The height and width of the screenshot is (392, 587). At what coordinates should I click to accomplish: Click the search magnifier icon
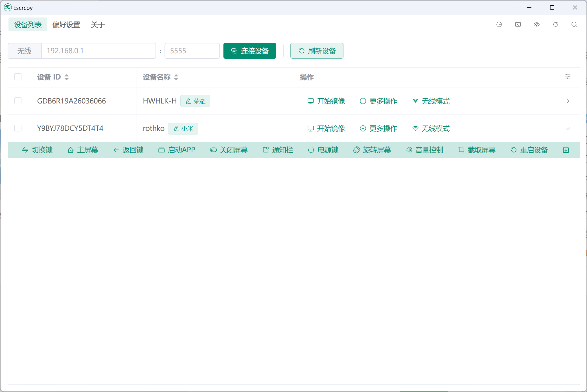pos(574,25)
